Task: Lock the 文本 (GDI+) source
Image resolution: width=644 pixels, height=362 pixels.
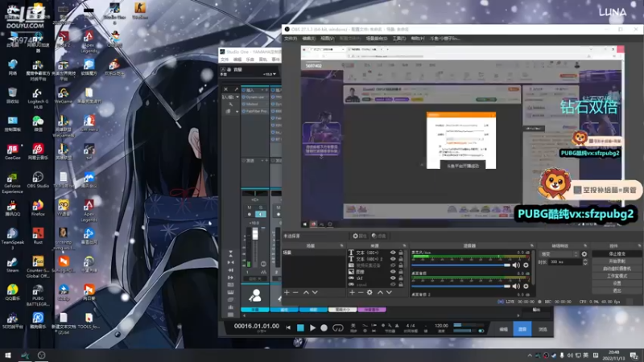Action: 401,253
